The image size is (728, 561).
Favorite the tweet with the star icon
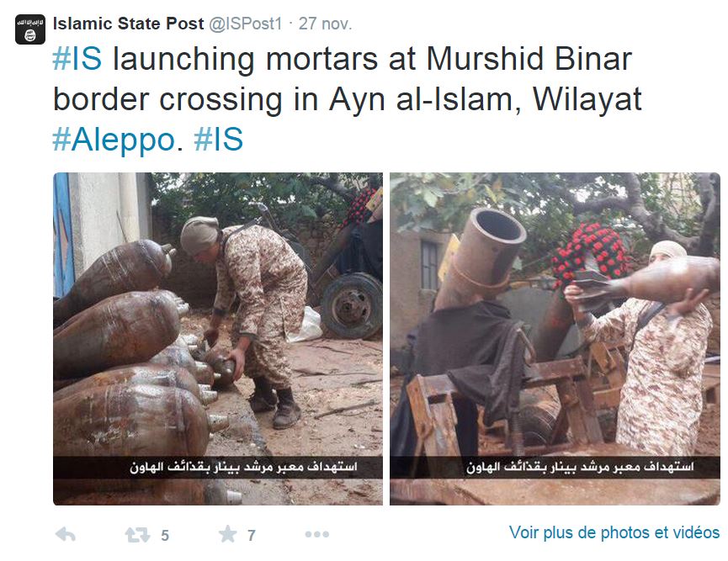[228, 534]
